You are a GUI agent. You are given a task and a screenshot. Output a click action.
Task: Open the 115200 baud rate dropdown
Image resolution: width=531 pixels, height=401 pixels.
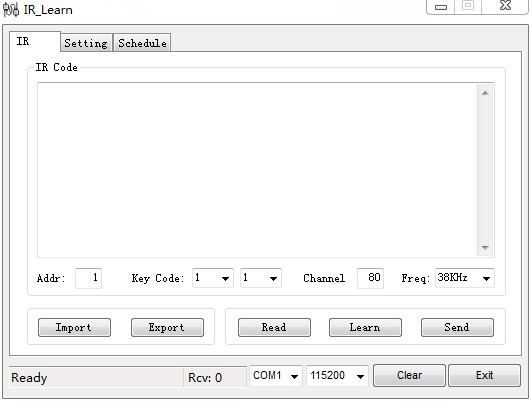pos(337,376)
